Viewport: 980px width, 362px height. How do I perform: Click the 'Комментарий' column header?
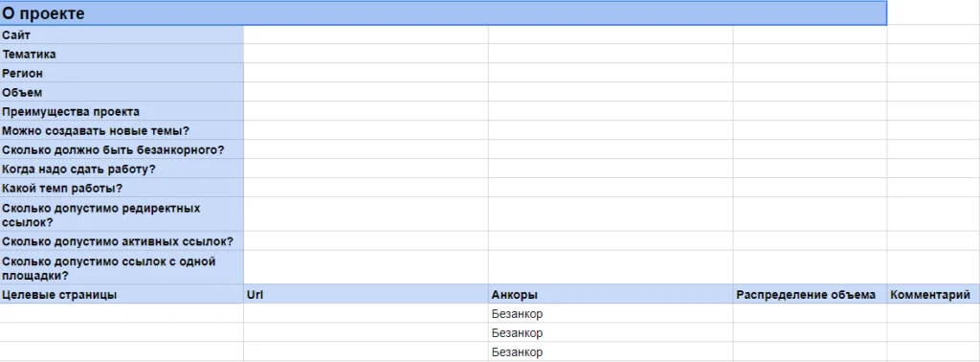934,294
